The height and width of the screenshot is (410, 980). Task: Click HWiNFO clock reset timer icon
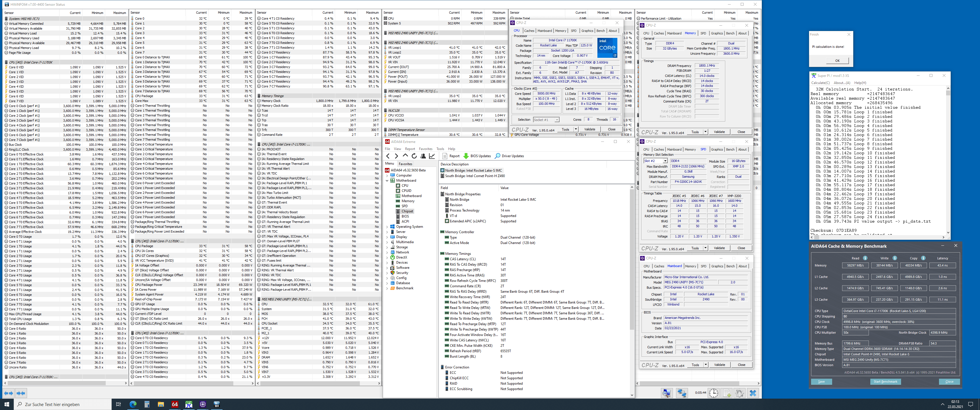[x=713, y=393]
